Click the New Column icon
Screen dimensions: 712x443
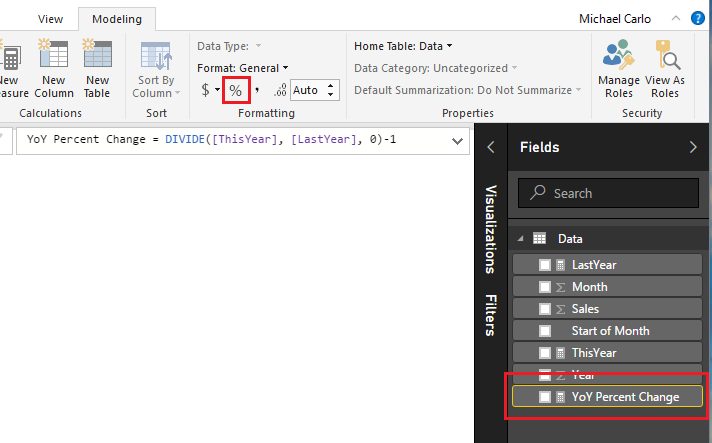[54, 54]
